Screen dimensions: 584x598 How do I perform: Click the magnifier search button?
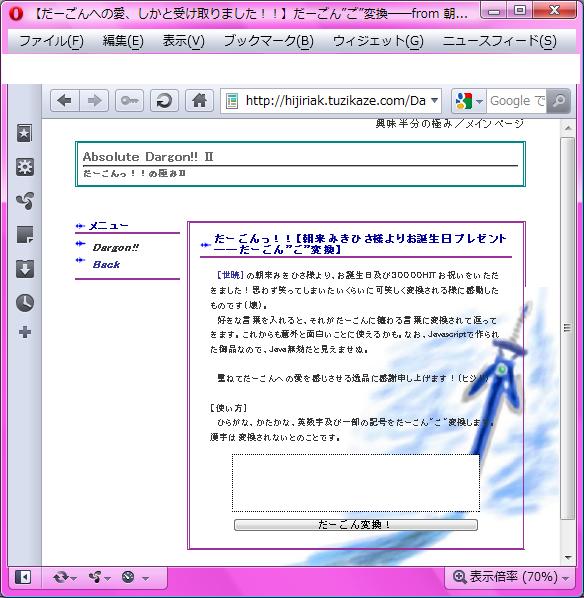click(x=558, y=101)
